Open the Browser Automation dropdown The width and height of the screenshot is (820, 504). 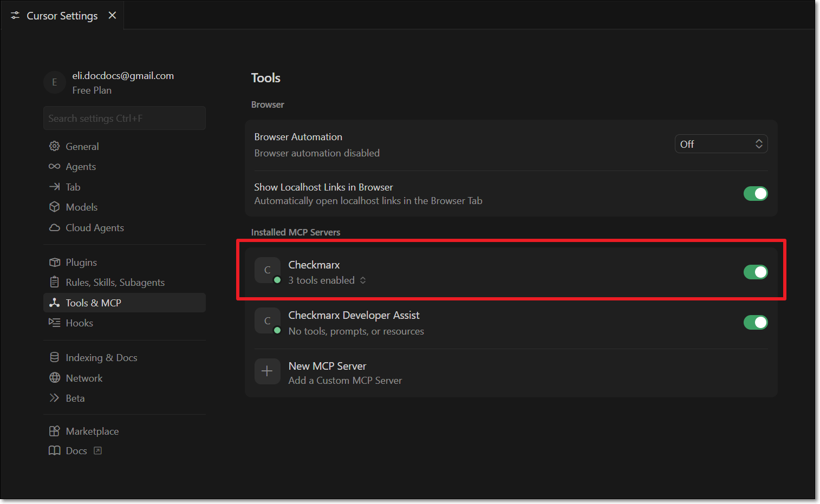[x=720, y=144]
